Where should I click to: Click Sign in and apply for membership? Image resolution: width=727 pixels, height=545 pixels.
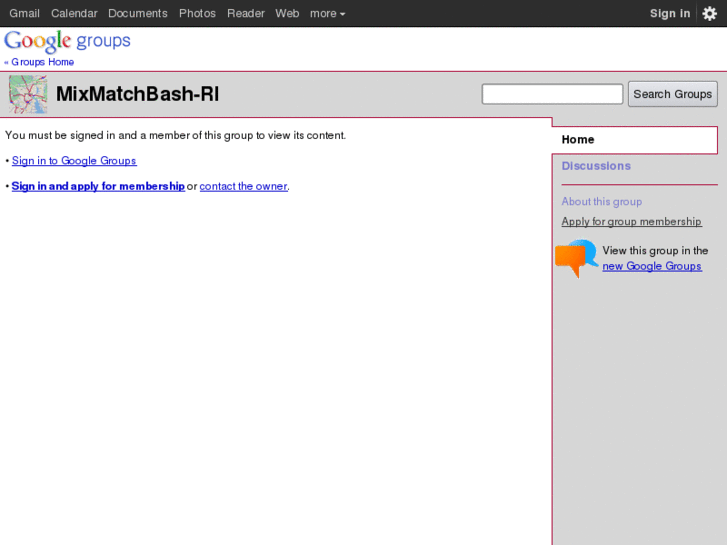coord(98,186)
